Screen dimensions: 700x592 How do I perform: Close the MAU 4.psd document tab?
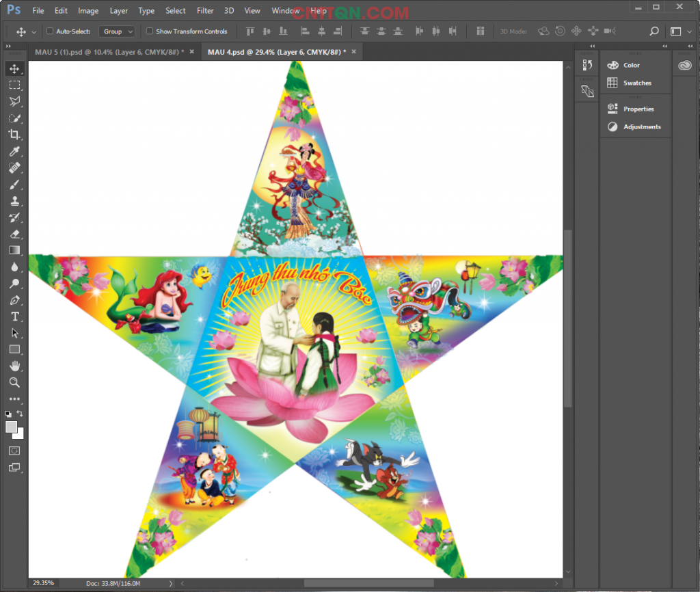pos(353,52)
